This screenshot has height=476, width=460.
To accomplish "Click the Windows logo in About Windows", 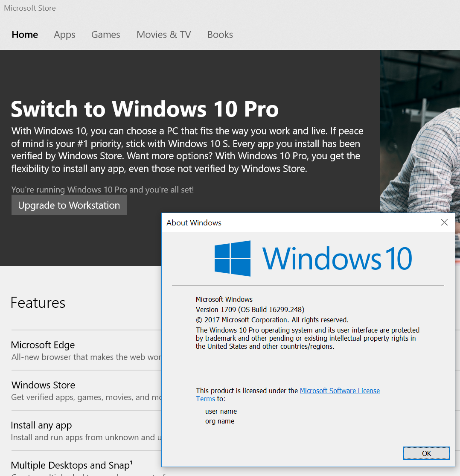I will point(233,258).
